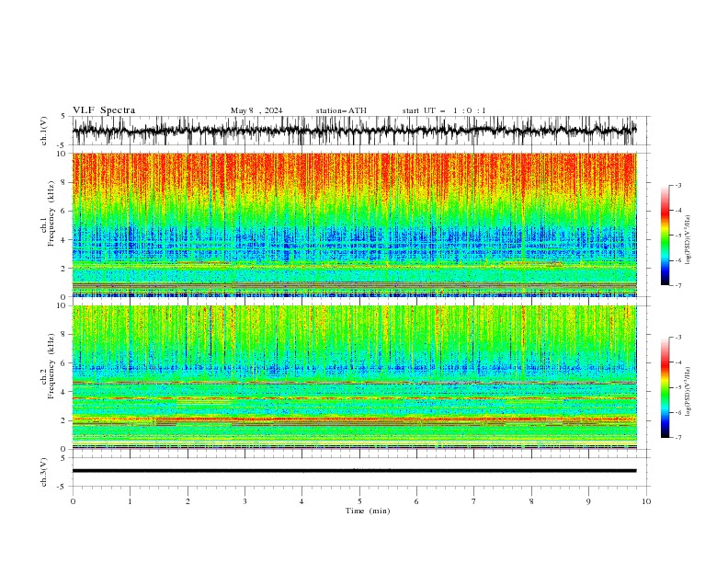The image size is (728, 563).
Task: Click the ch.2 colorbar 'log(PSD)(V²/Hz)' label
Action: (x=688, y=392)
